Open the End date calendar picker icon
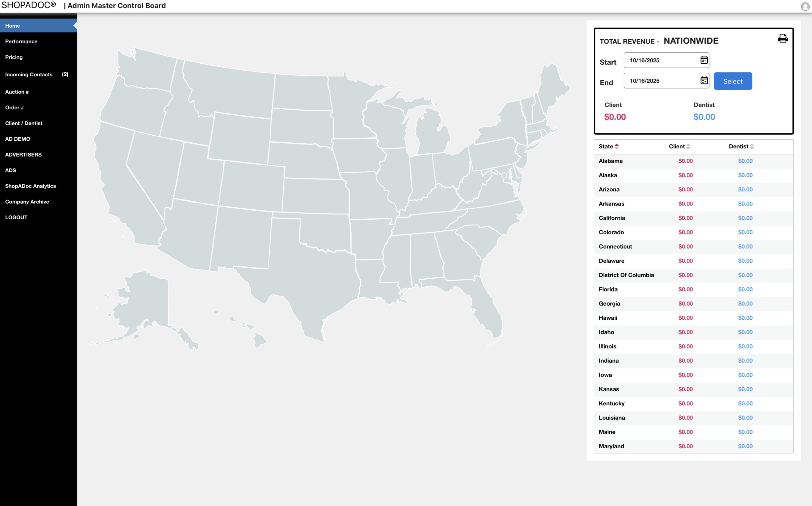The height and width of the screenshot is (506, 812). click(x=704, y=81)
